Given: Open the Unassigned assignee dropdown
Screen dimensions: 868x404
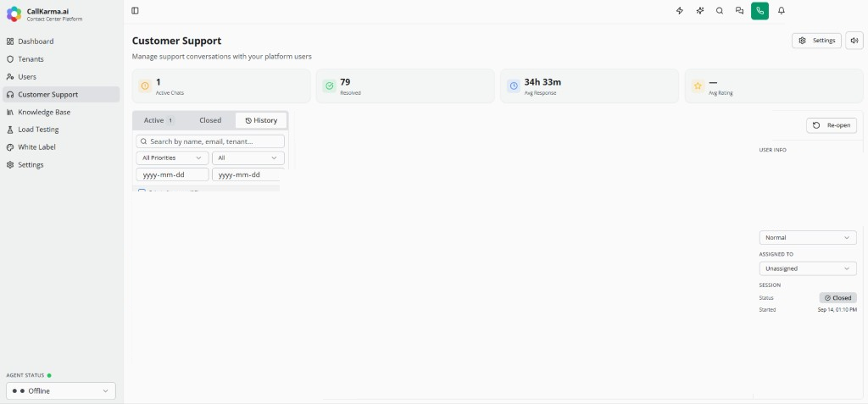Looking at the screenshot, I should (x=808, y=268).
